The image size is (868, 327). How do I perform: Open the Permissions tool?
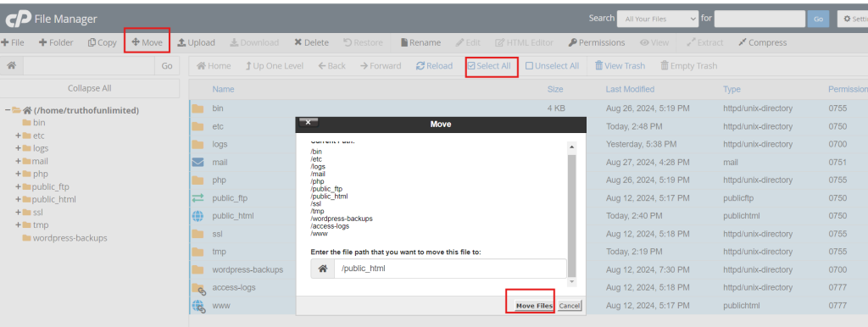pyautogui.click(x=597, y=42)
